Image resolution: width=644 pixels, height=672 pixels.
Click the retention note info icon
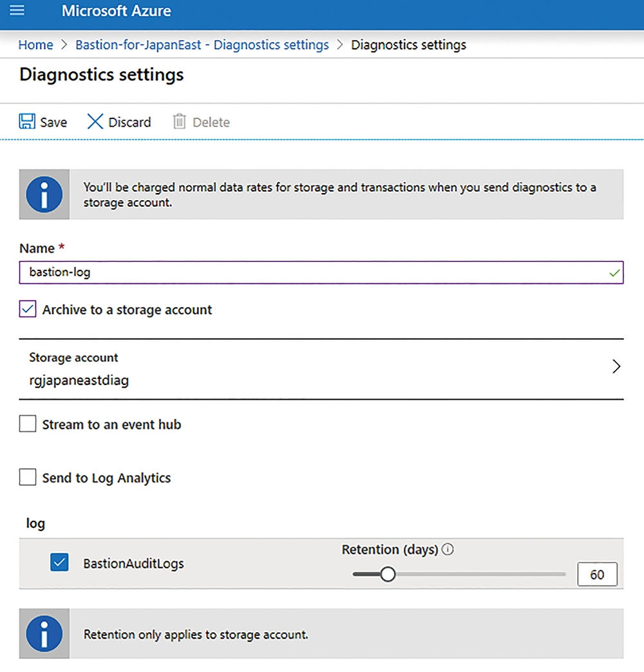pyautogui.click(x=44, y=633)
